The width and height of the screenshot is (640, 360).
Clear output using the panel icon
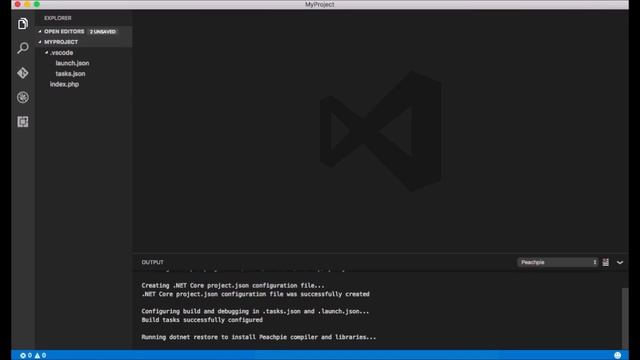(x=606, y=262)
